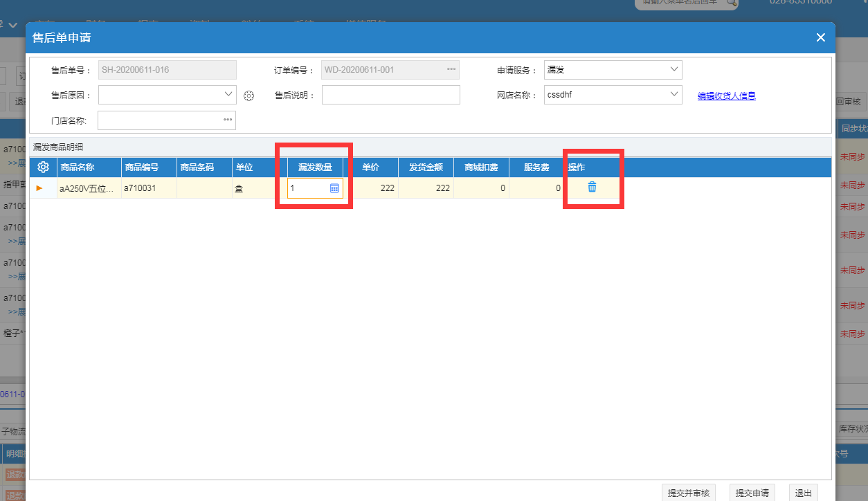Select product name cell aA250V五位

coord(89,188)
